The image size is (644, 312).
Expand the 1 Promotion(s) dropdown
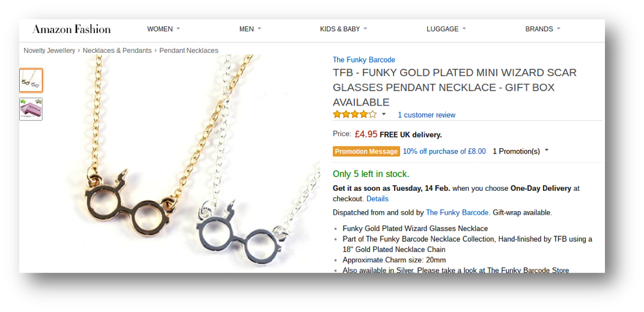pos(520,151)
